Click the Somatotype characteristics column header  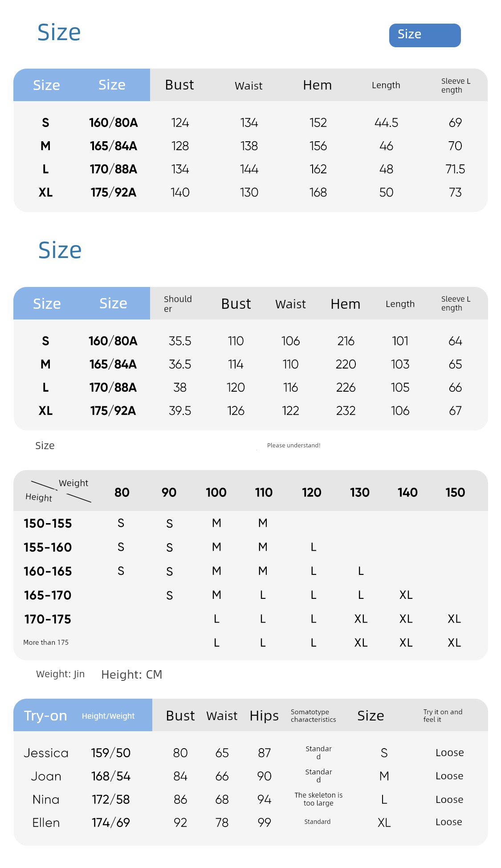[313, 716]
